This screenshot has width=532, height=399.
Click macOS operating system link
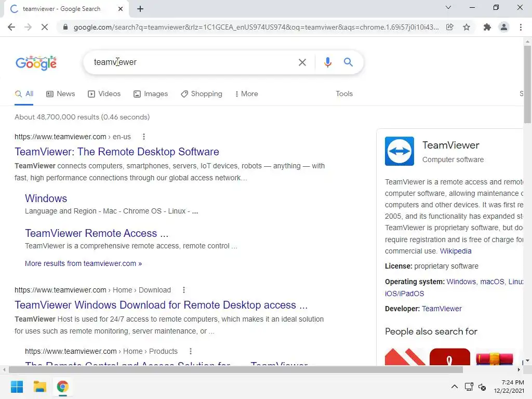click(x=492, y=282)
